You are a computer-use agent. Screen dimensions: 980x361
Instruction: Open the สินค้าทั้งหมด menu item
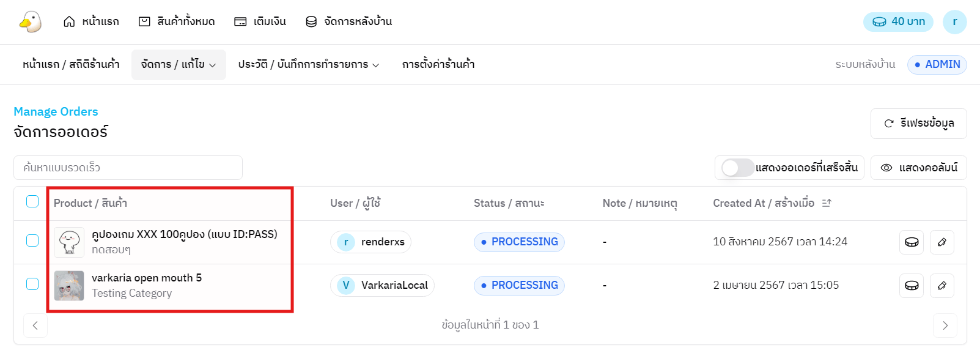coord(177,22)
